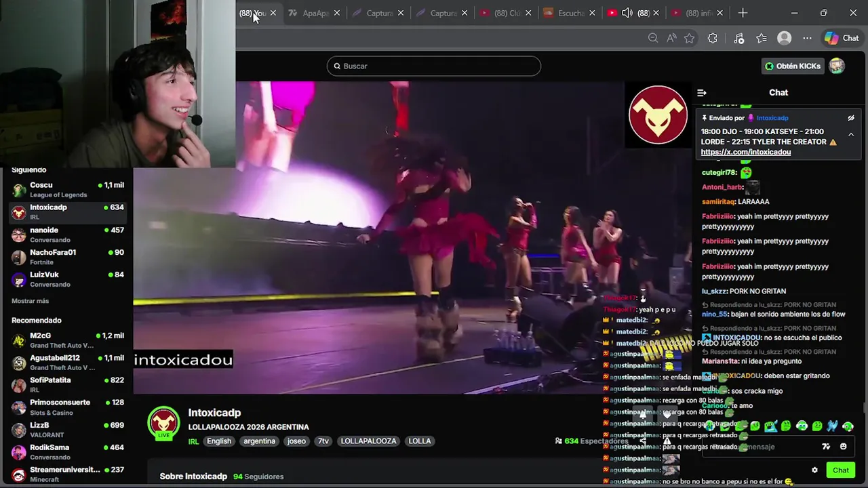Image resolution: width=868 pixels, height=488 pixels.
Task: Open Streameruniversit Minecraft channel
Action: tap(66, 474)
